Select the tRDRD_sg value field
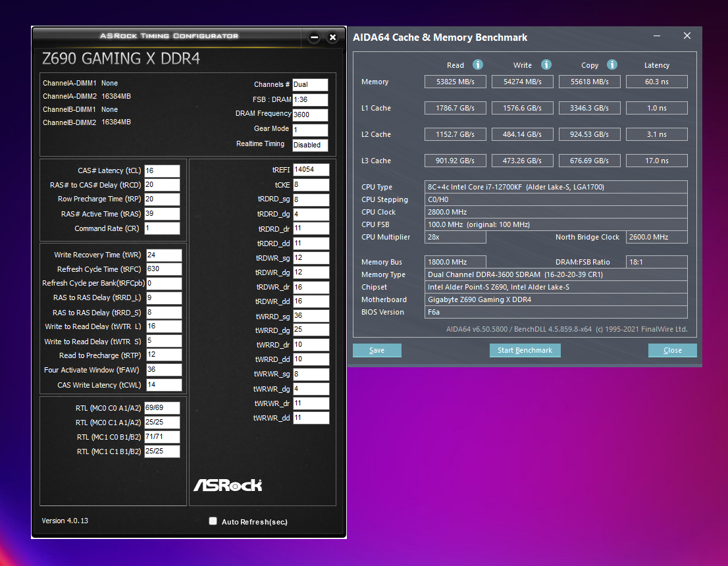Screen dimensions: 728x566 [311, 199]
